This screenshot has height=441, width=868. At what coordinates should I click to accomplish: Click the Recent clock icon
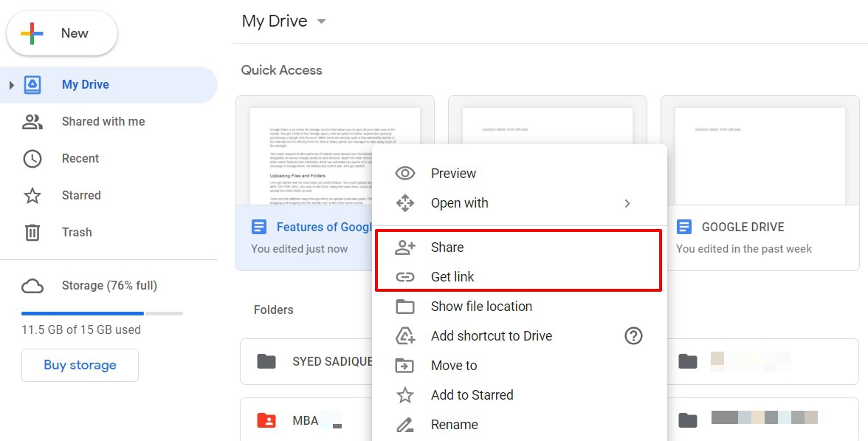pos(32,158)
